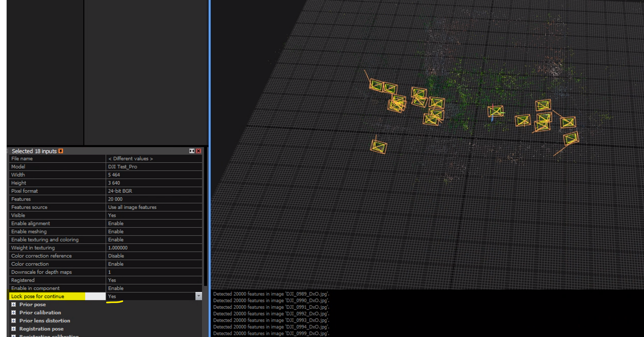Expand the Prior pose section
Image resolution: width=644 pixels, height=337 pixels.
tap(14, 305)
